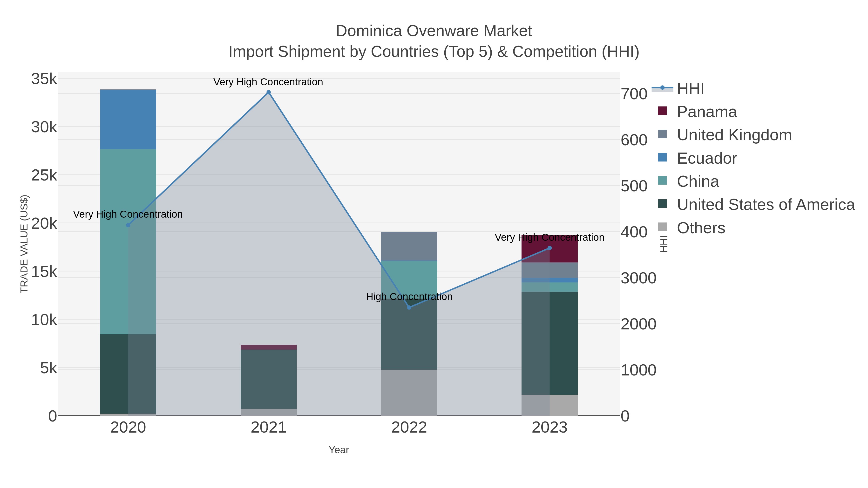Click the China bar segment in 2023
This screenshot has width=868, height=488.
(x=549, y=287)
